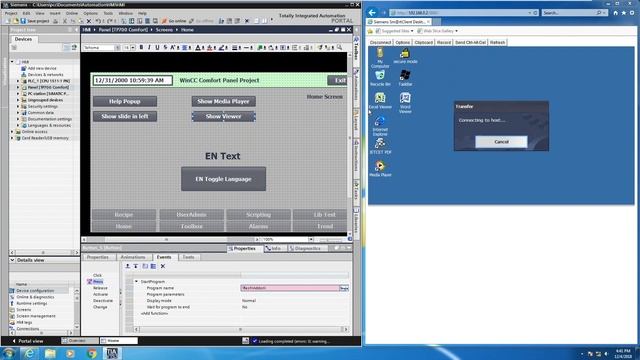640x360 pixels.
Task: Open Internet Explorer on the remote desktop
Action: click(x=380, y=125)
